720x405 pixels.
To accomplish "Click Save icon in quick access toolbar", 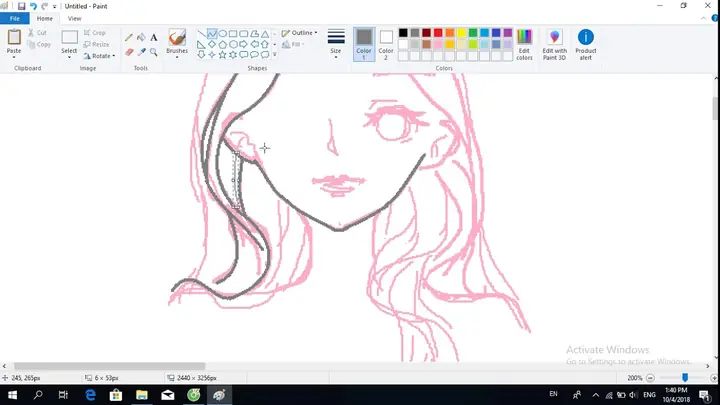I will tap(22, 6).
